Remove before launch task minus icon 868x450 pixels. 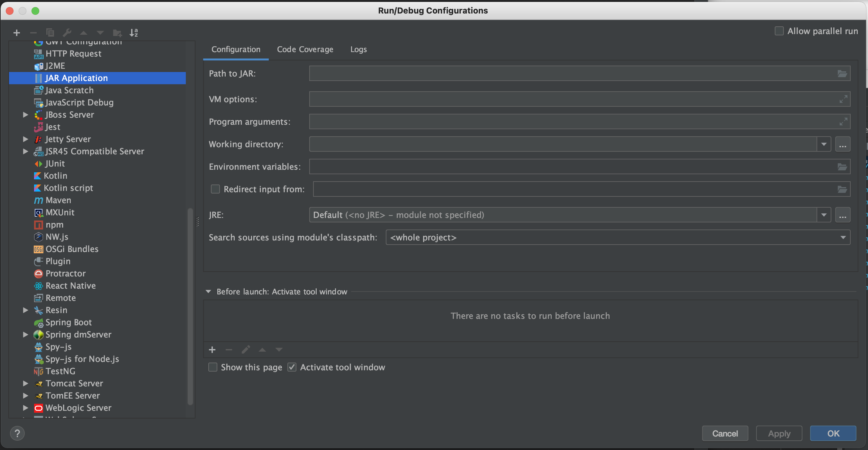tap(229, 350)
